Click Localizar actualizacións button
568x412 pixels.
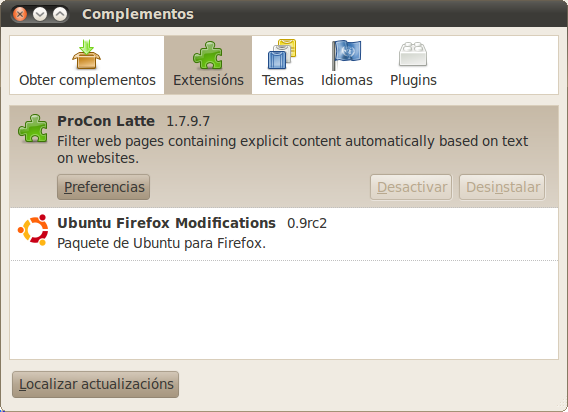[x=96, y=384]
